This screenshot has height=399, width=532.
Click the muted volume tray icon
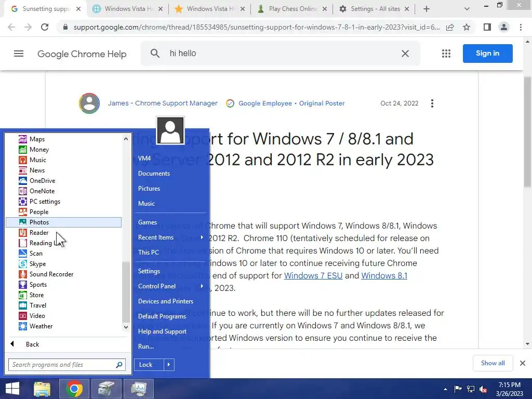(483, 389)
